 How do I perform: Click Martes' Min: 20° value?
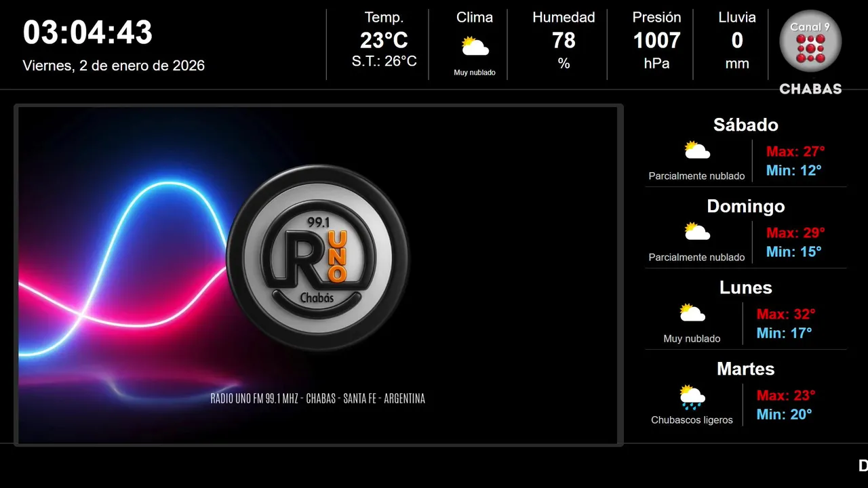pyautogui.click(x=784, y=414)
